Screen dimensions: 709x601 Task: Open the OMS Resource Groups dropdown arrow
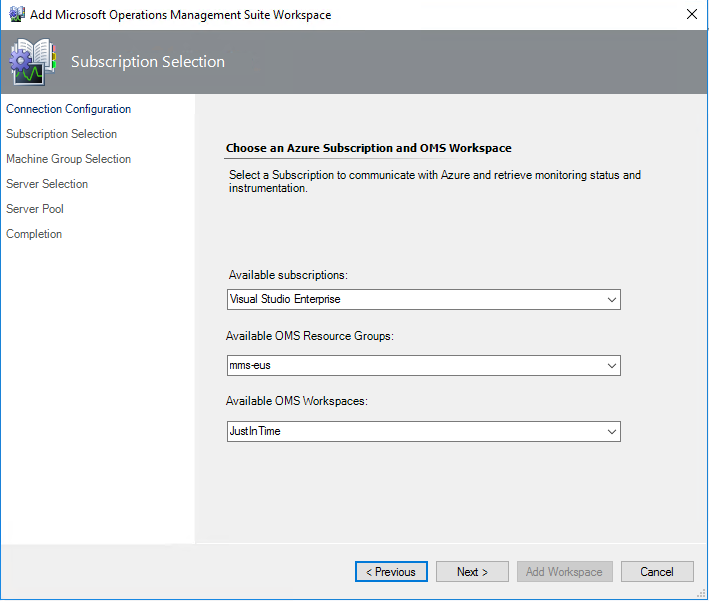(x=611, y=366)
